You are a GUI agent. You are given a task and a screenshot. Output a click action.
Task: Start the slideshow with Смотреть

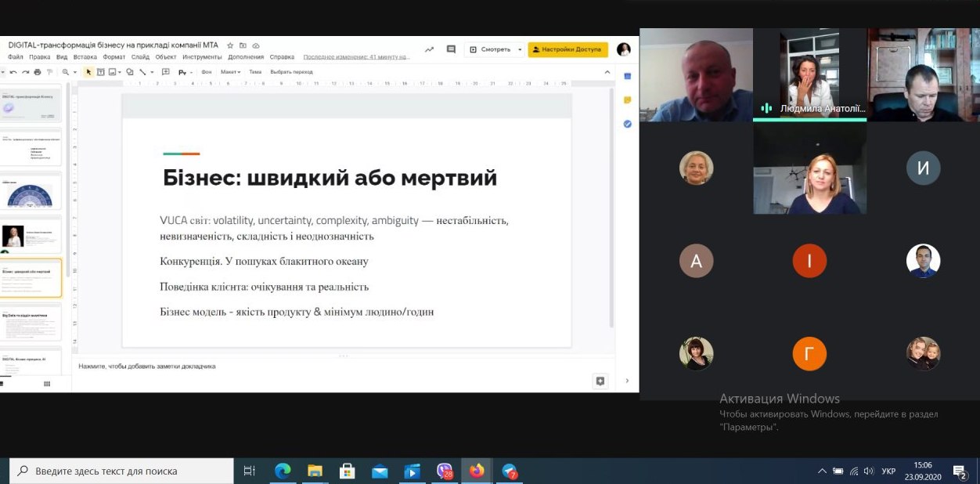coord(489,49)
